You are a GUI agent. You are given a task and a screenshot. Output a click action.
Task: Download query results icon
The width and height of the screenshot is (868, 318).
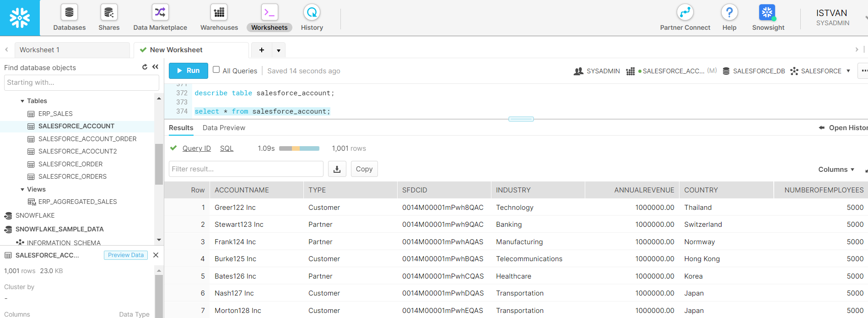tap(337, 169)
